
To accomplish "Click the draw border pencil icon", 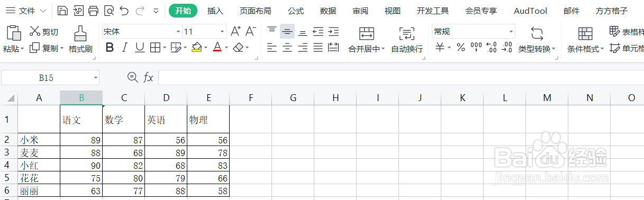I will (x=176, y=48).
